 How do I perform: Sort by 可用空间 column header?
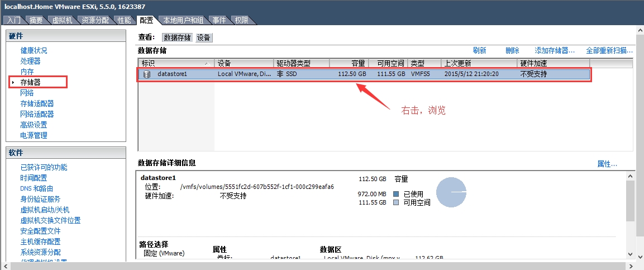click(x=388, y=63)
